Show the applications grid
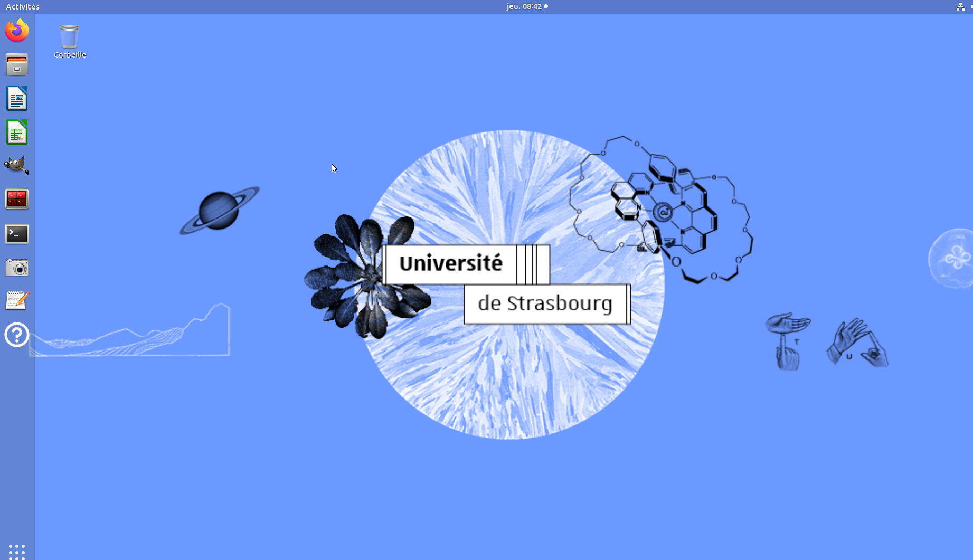The image size is (973, 560). click(17, 550)
